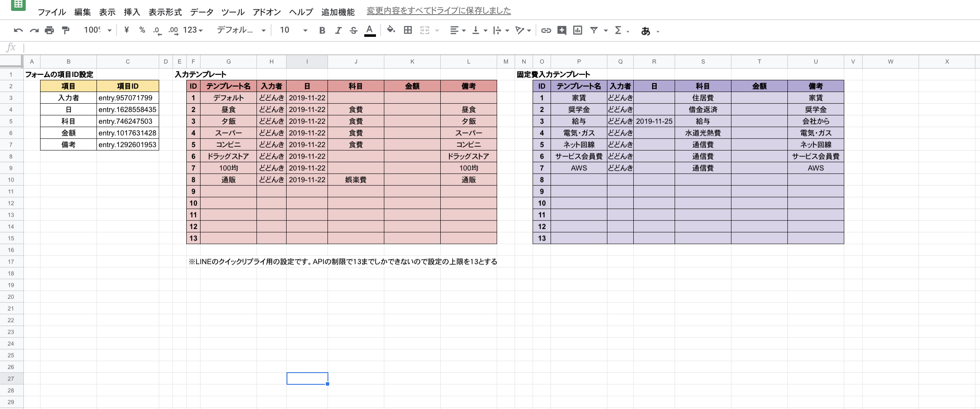The width and height of the screenshot is (980, 409).
Task: Apply strikethrough formatting
Action: 354,31
